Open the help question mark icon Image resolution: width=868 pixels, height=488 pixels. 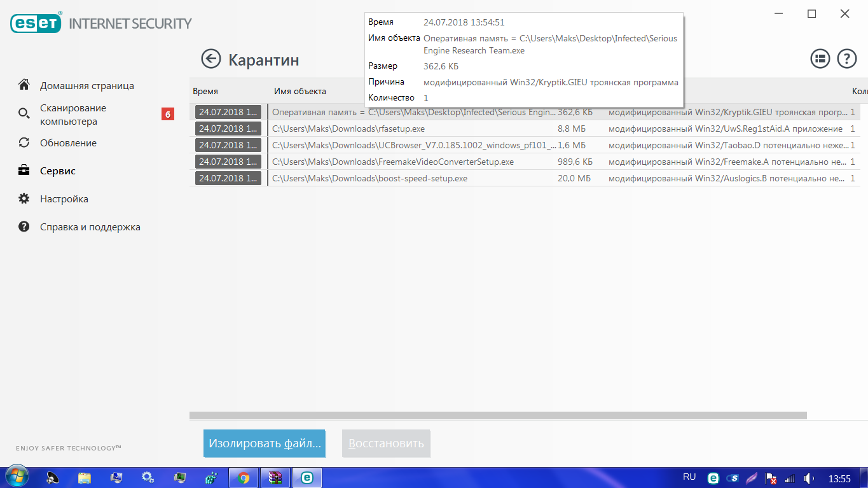[x=847, y=59]
